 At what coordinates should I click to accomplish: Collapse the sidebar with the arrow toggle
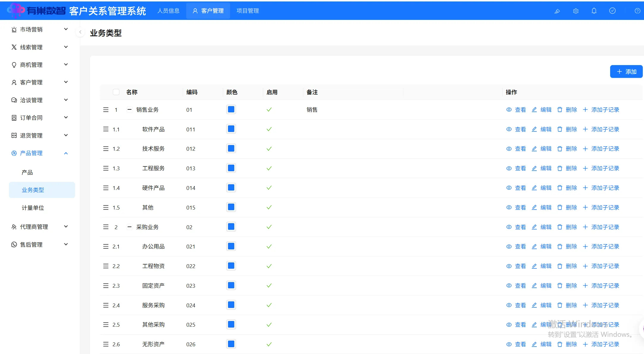(80, 32)
